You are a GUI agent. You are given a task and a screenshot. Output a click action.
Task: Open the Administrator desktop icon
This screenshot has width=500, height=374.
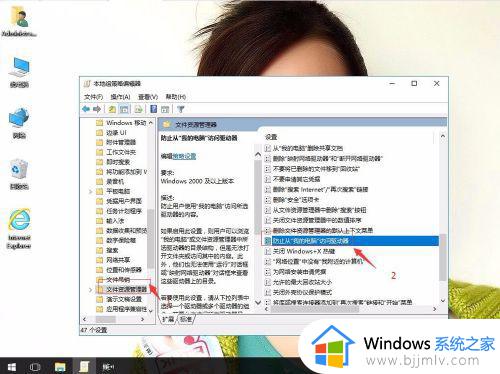pyautogui.click(x=19, y=21)
